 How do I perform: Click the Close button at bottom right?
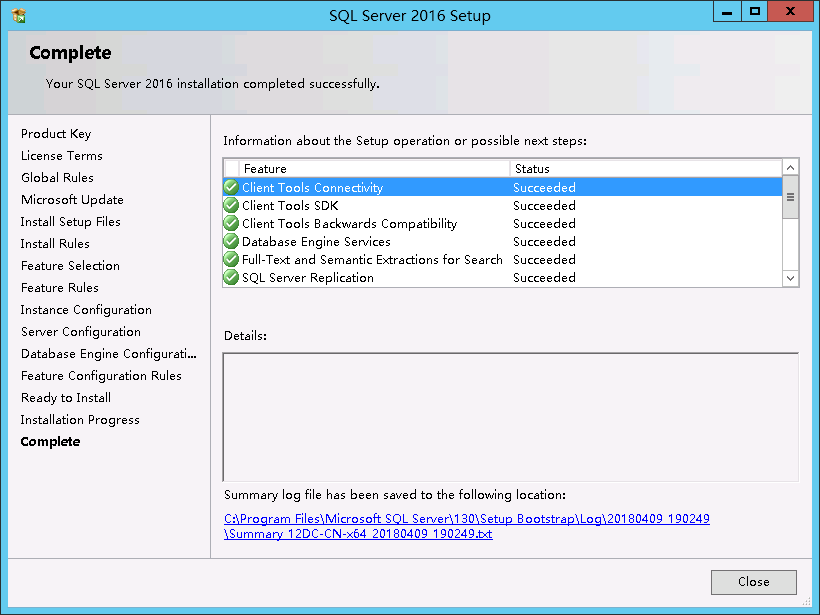pos(754,582)
